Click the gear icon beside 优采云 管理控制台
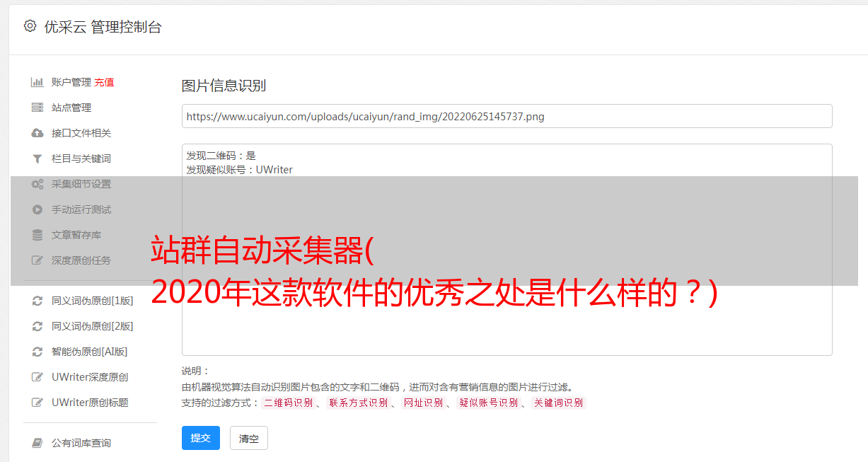The width and height of the screenshot is (868, 462). pyautogui.click(x=30, y=26)
